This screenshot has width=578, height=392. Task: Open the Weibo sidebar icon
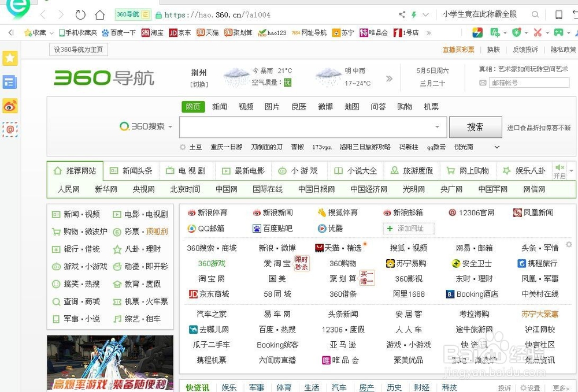click(x=10, y=106)
